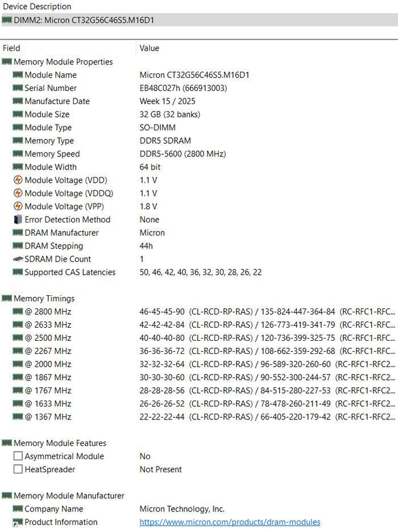Click the Value column header
Image resolution: width=398 pixels, height=532 pixels.
click(150, 48)
